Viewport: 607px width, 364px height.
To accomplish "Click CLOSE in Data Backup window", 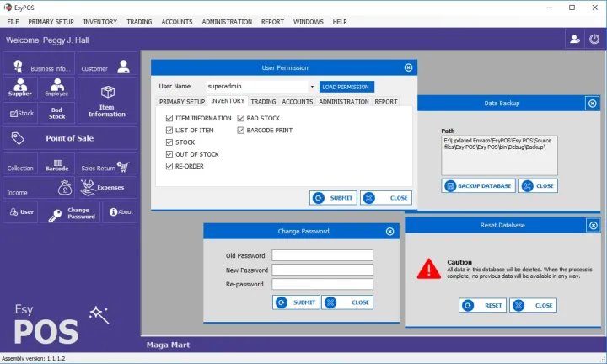I will pos(538,186).
